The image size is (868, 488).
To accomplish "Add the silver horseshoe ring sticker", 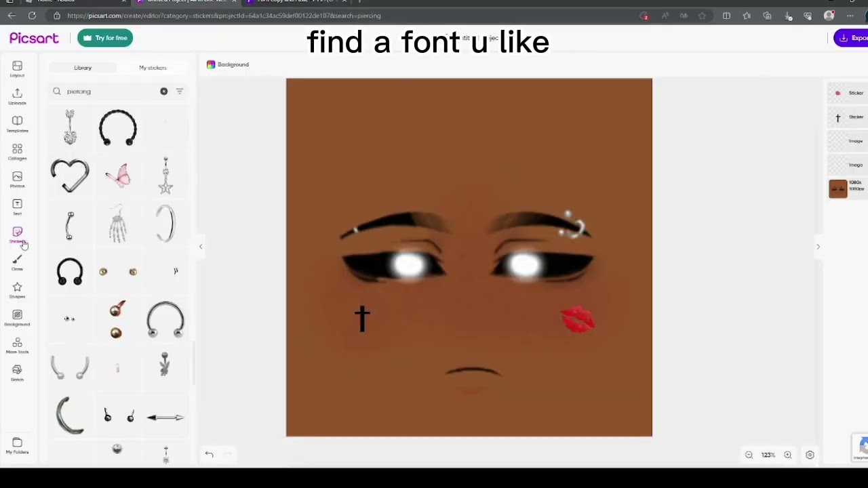I will pos(165,319).
